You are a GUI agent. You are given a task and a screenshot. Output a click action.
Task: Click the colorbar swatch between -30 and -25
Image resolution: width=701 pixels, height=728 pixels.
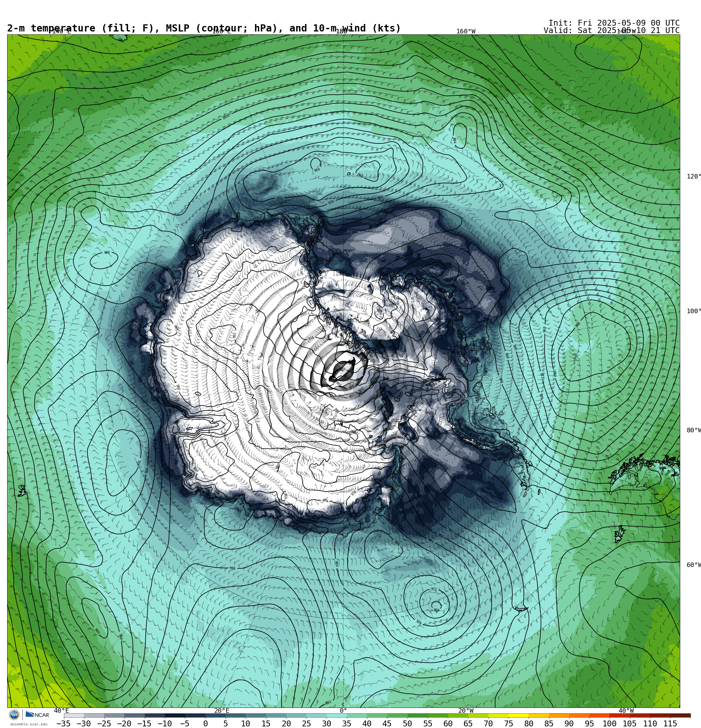pos(94,715)
